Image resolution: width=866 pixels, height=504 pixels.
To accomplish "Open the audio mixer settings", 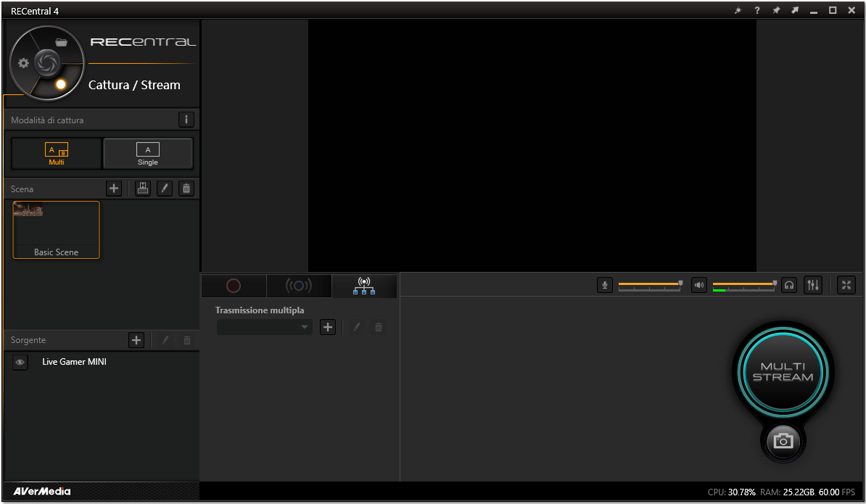I will (813, 285).
